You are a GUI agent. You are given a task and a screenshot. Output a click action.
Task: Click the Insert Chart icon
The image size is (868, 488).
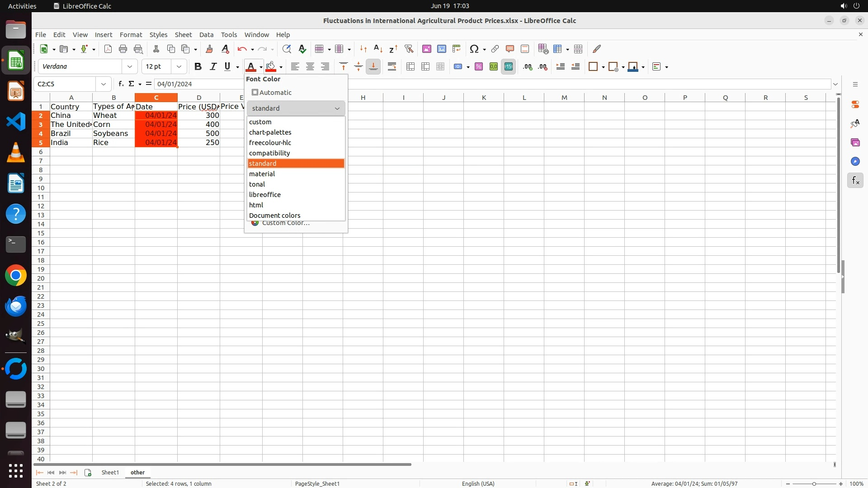[442, 49]
